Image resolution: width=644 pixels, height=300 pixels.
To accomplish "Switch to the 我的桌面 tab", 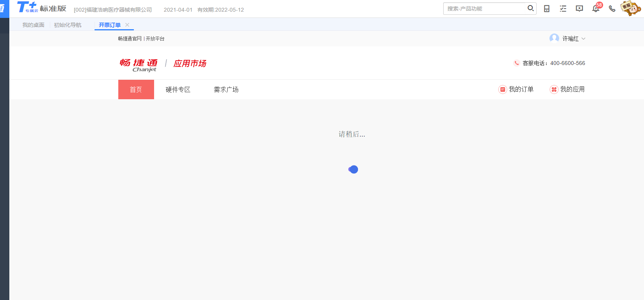I will coord(33,25).
